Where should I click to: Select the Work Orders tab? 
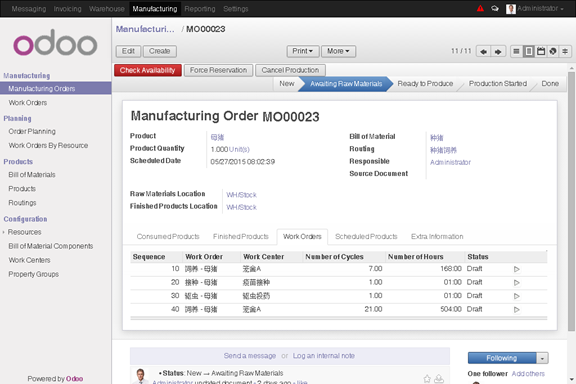tap(302, 237)
